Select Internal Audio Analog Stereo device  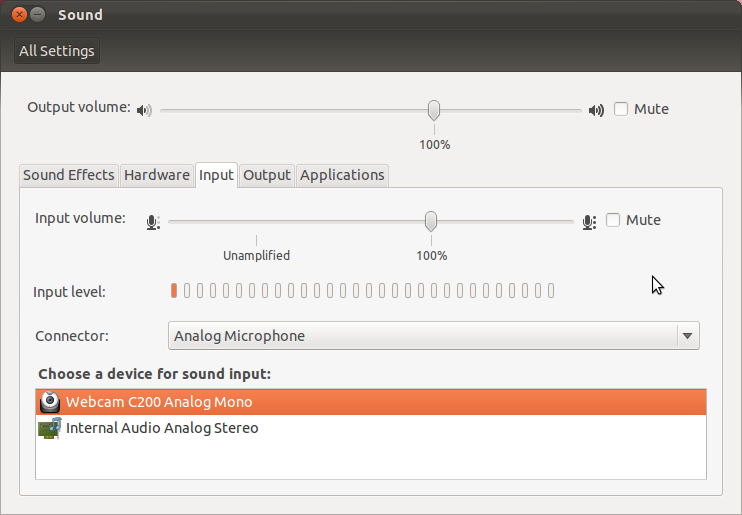[162, 428]
